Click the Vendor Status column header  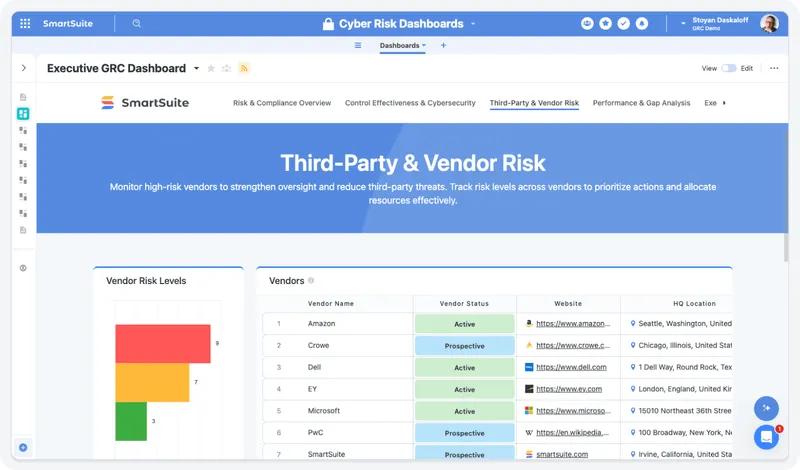(x=464, y=304)
